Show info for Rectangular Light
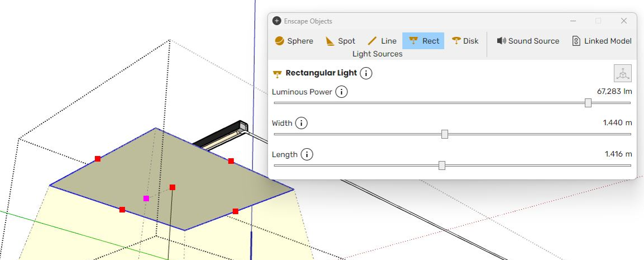Screen dimensions: 644x260 coord(366,73)
